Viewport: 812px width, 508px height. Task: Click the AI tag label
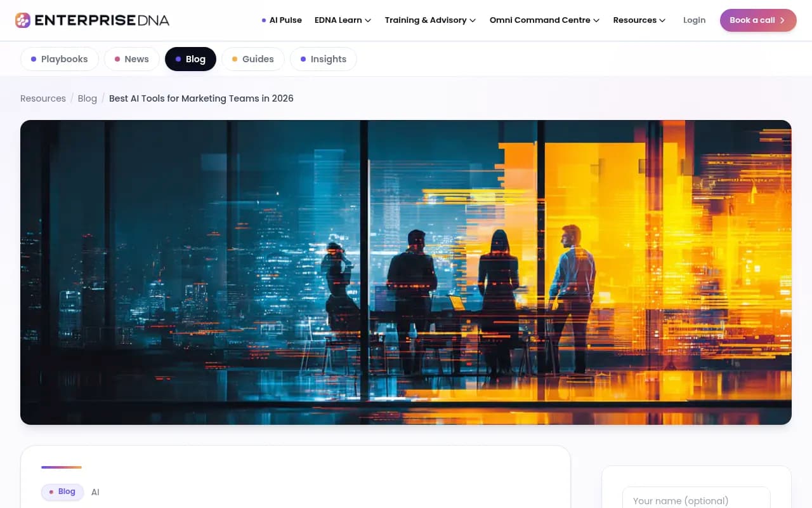click(x=95, y=492)
